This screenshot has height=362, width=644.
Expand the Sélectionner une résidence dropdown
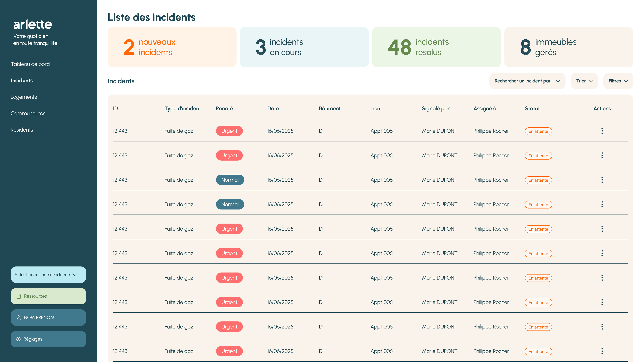point(48,275)
